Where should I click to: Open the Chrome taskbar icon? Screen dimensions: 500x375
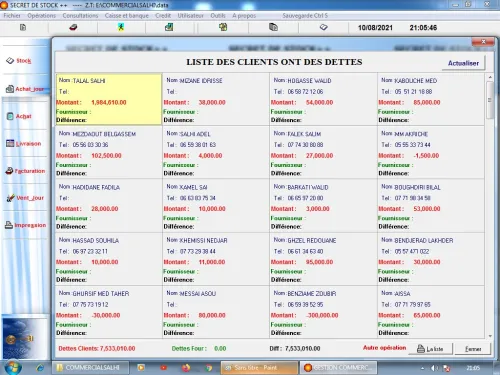(209, 368)
